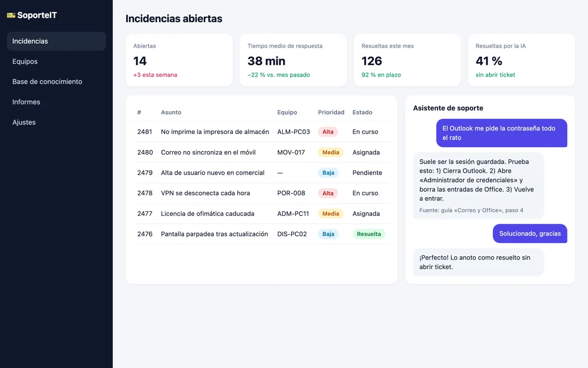The height and width of the screenshot is (368, 588).
Task: Click the ADM-PC11 equipment cell
Action: pos(293,214)
